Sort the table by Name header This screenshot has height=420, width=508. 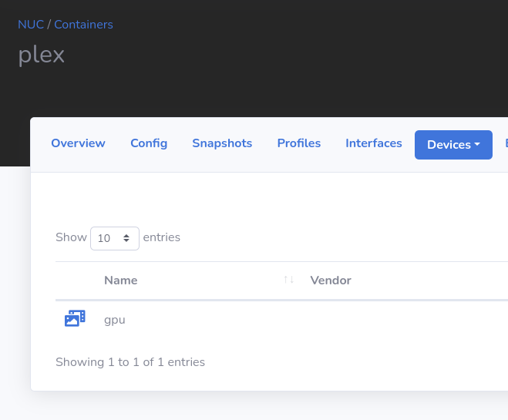[x=121, y=281]
